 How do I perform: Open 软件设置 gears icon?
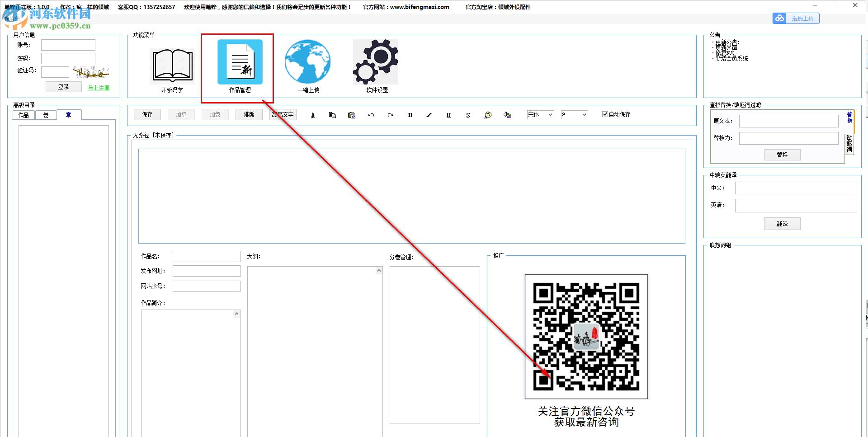point(376,62)
